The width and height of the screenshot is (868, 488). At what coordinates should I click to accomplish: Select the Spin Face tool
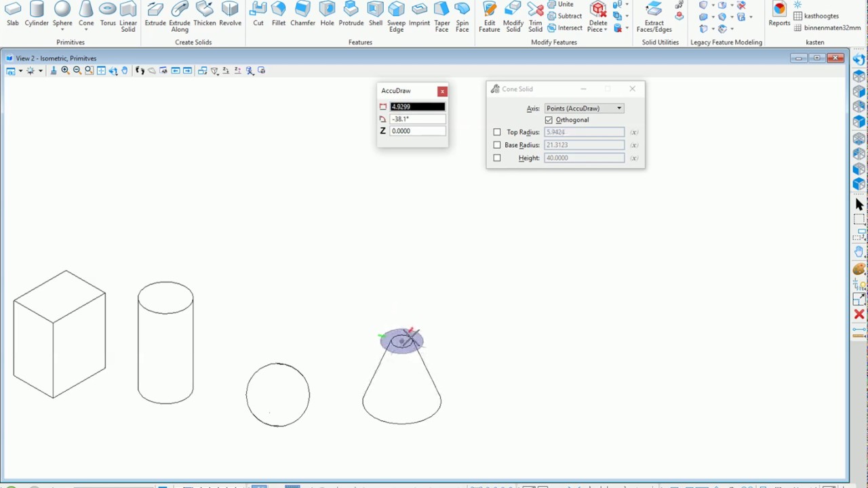tap(462, 16)
